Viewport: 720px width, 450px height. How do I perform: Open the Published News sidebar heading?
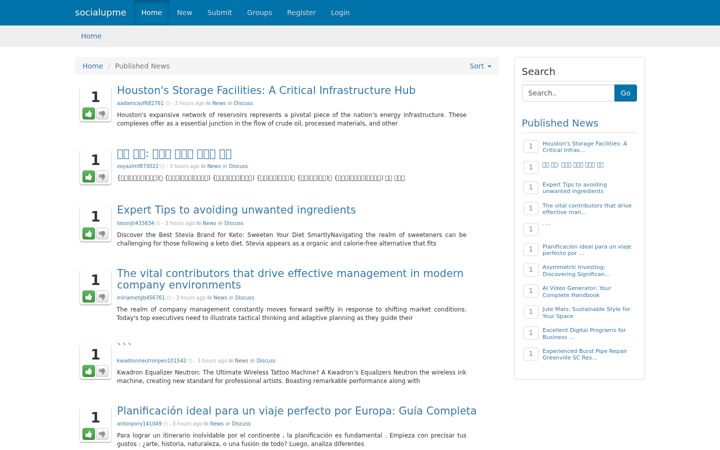click(560, 123)
